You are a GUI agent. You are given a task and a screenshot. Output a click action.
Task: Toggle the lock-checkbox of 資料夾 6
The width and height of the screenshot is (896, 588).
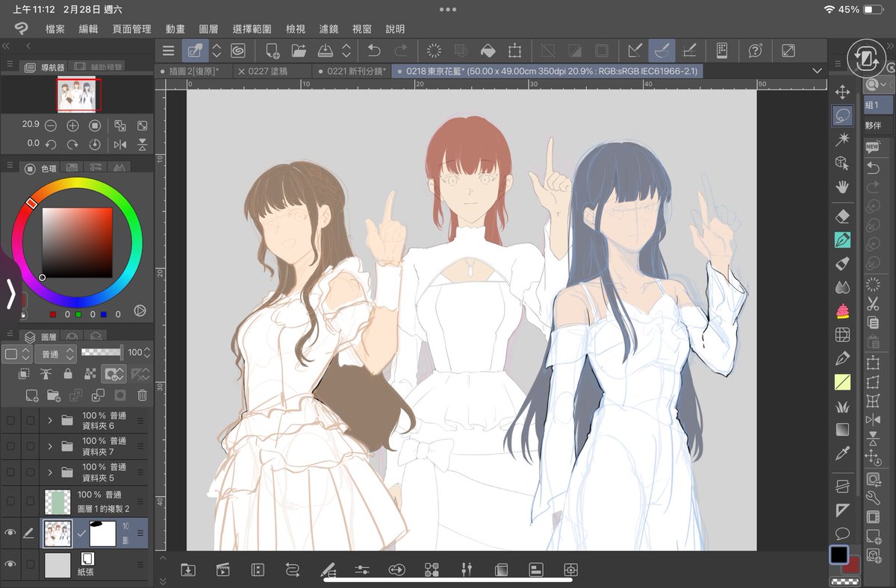(x=30, y=421)
